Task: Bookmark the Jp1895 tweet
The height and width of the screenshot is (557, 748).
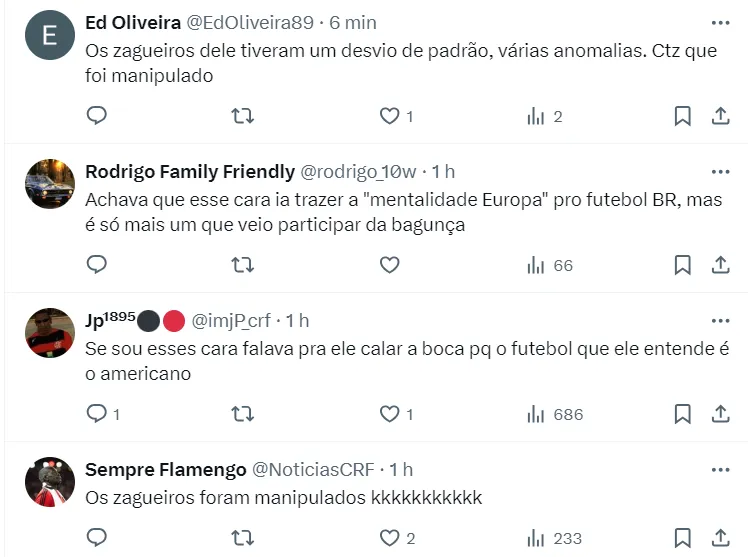Action: [x=682, y=414]
